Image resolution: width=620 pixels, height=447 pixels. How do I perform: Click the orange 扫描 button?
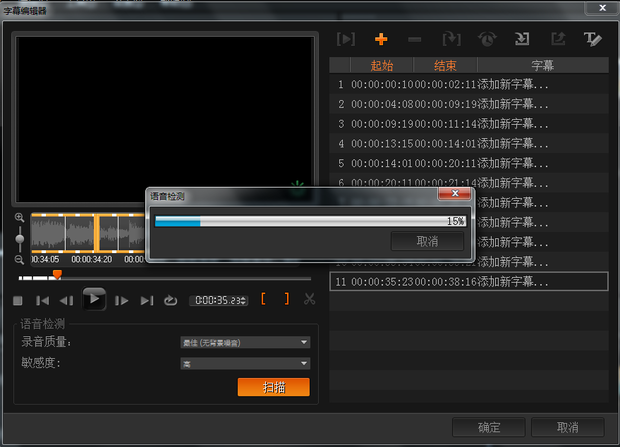[x=273, y=387]
